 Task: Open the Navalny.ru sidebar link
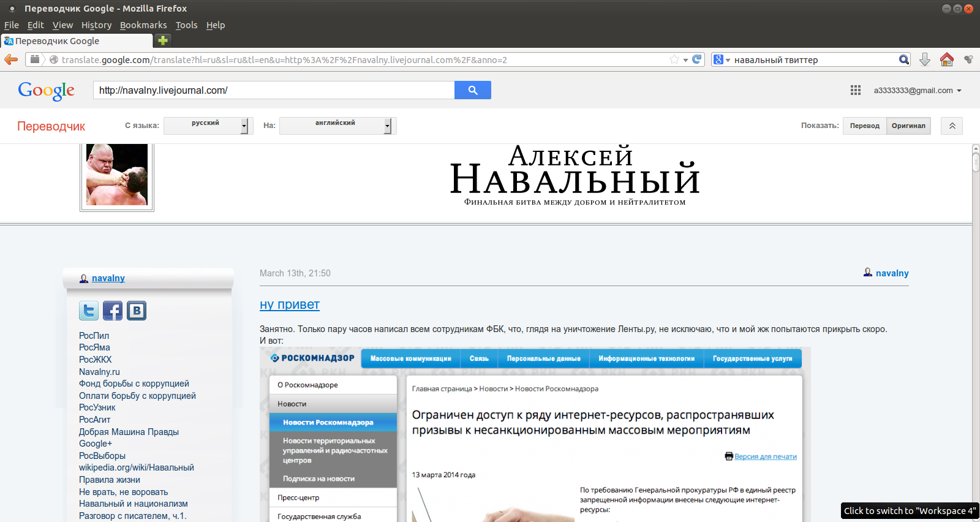point(99,372)
